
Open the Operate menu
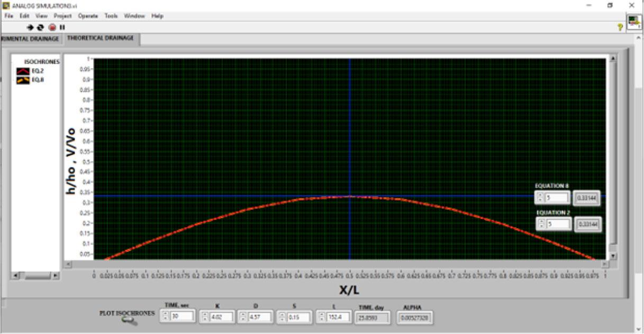[x=88, y=16]
